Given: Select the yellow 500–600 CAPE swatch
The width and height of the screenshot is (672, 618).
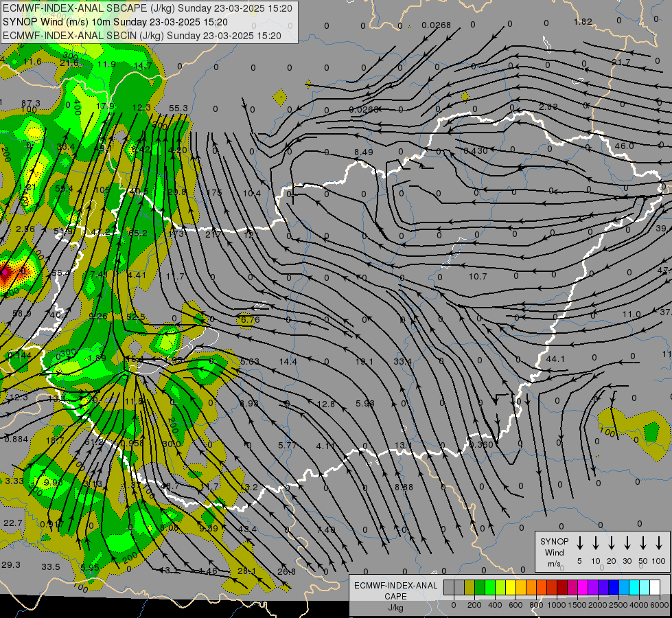Looking at the screenshot, I should point(511,587).
